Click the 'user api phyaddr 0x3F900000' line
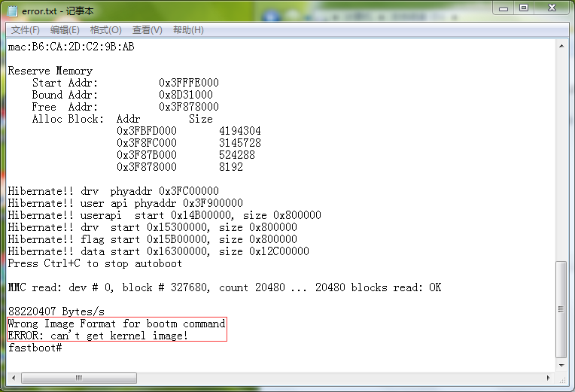Viewport: 575px width, 392px height. [x=126, y=203]
